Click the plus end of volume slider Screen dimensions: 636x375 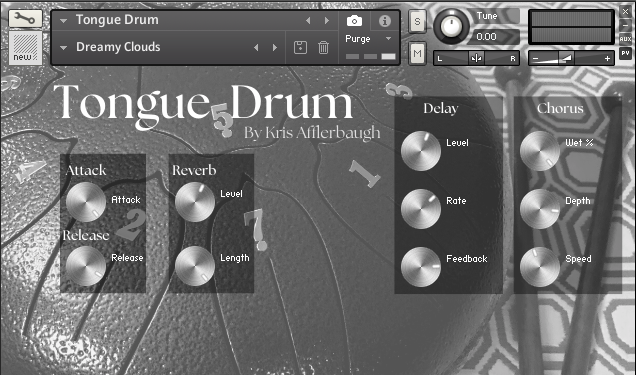coord(607,59)
